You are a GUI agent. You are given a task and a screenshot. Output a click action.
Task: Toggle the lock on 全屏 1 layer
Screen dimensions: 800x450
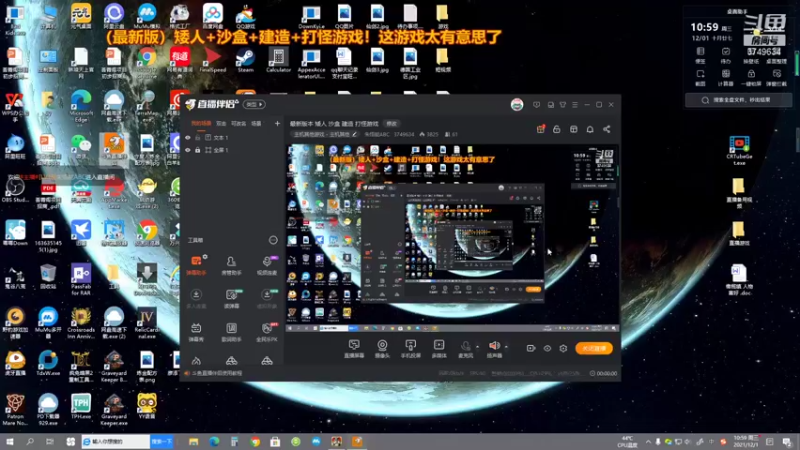pos(197,150)
